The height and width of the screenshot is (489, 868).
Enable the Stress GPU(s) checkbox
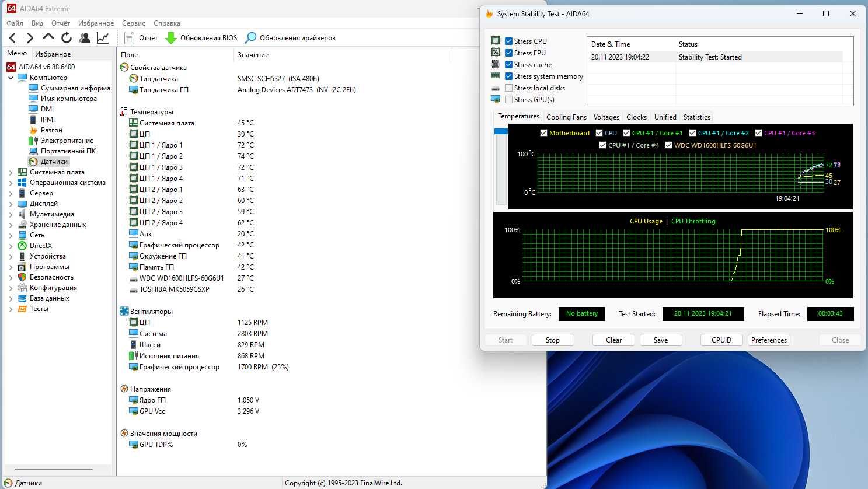(508, 100)
